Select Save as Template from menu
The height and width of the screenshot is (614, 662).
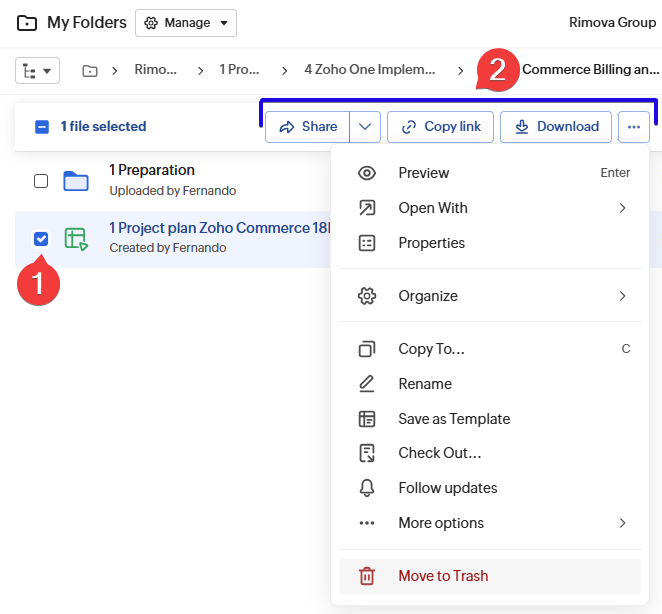(x=454, y=419)
